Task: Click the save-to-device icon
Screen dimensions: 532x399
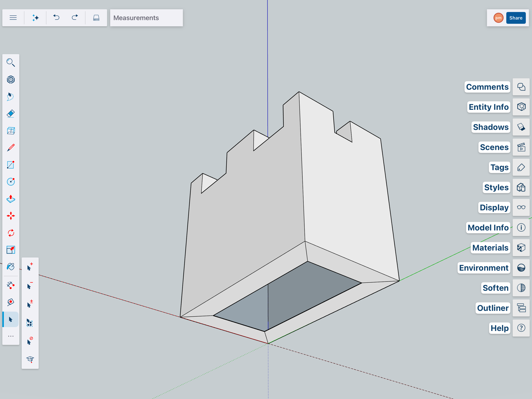Action: [x=96, y=18]
